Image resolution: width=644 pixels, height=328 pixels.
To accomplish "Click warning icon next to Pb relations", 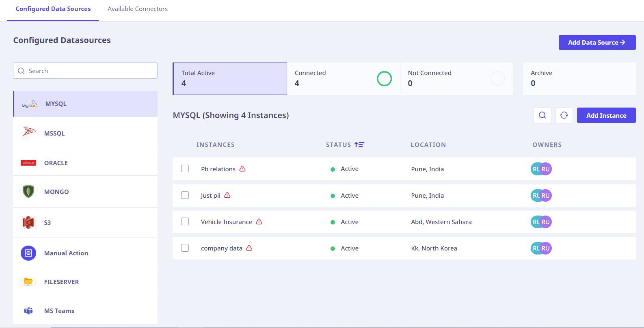I will pyautogui.click(x=242, y=169).
